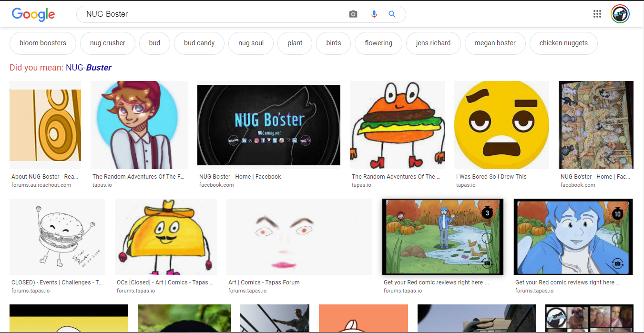Open the NUG Bo'ster Home Facebook link
644x333 pixels.
tap(240, 177)
